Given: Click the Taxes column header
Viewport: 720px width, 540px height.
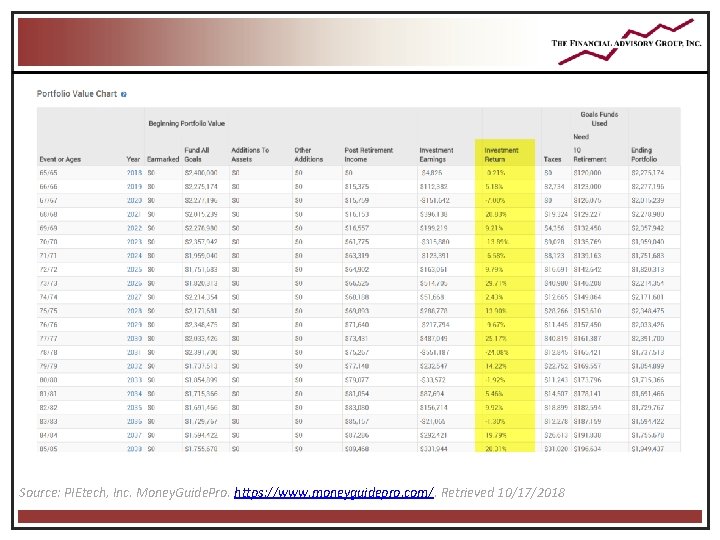Looking at the screenshot, I should click(x=552, y=159).
